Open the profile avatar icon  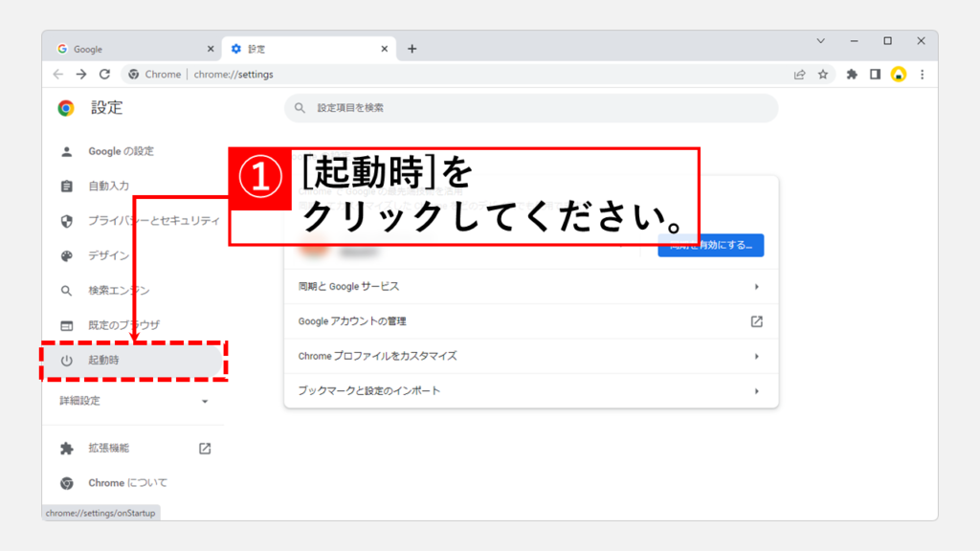coord(899,74)
